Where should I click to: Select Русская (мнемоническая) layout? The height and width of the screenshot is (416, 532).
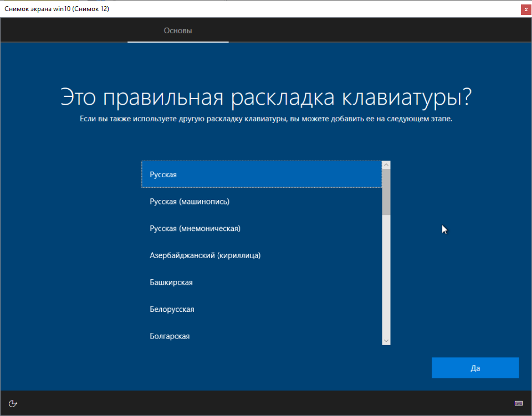tap(262, 228)
